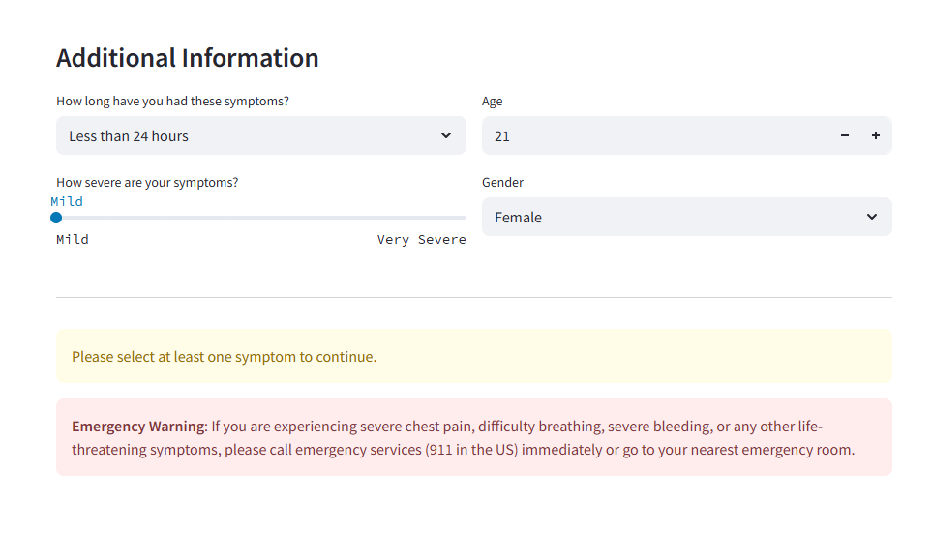This screenshot has width=932, height=560.
Task: Click the "Age" field label
Action: (x=493, y=102)
